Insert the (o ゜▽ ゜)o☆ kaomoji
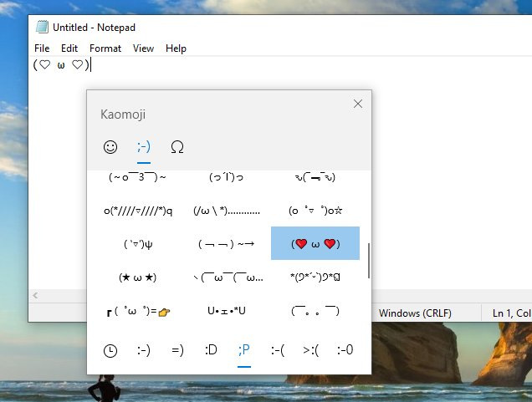The height and width of the screenshot is (402, 532). pyautogui.click(x=315, y=210)
